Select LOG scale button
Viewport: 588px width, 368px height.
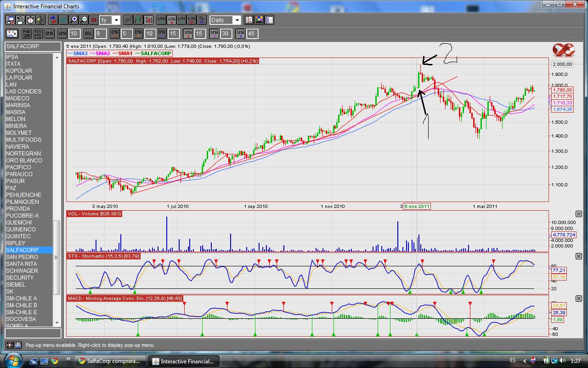pos(161,20)
